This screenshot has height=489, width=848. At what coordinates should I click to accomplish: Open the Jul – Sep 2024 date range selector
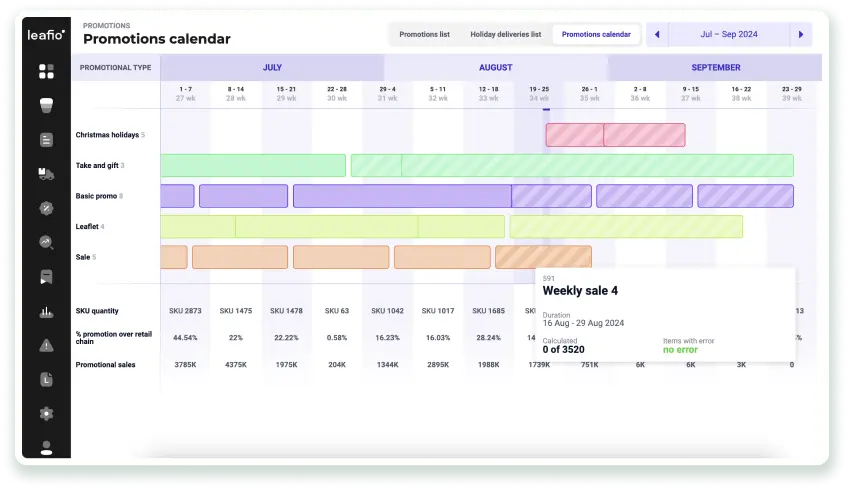point(728,35)
